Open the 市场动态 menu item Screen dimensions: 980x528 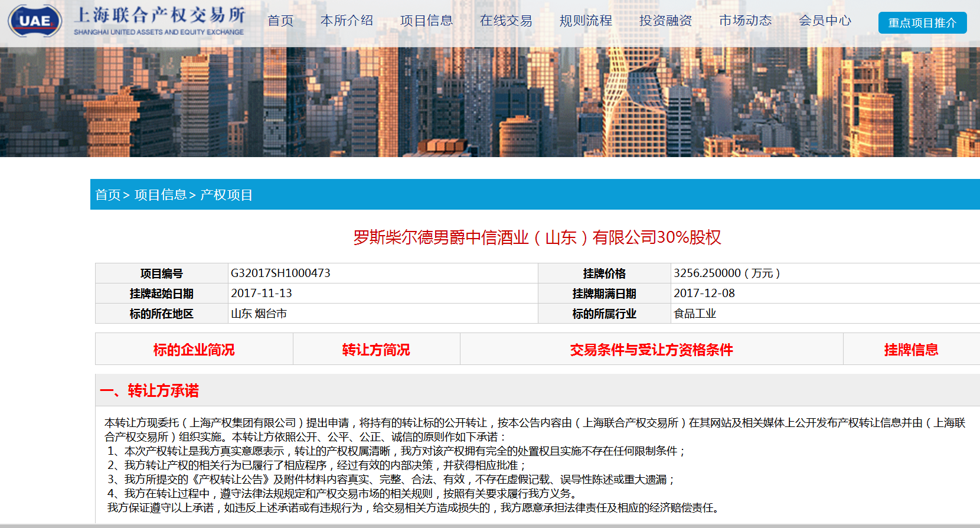click(x=745, y=21)
